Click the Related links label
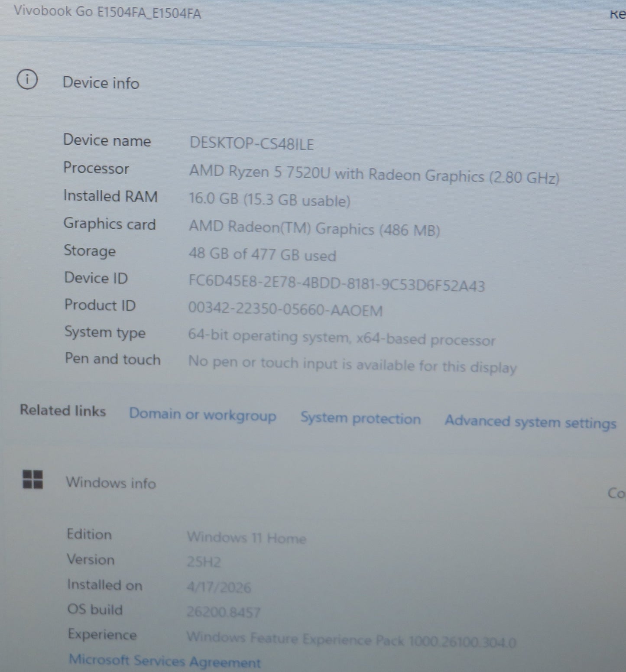The image size is (626, 672). [63, 410]
